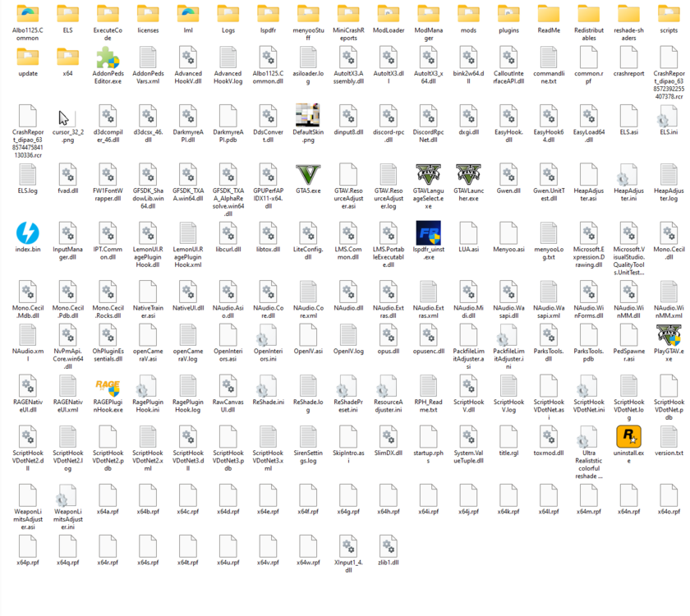Select the ELS.ini configuration file
This screenshot has height=616, width=690.
[670, 121]
